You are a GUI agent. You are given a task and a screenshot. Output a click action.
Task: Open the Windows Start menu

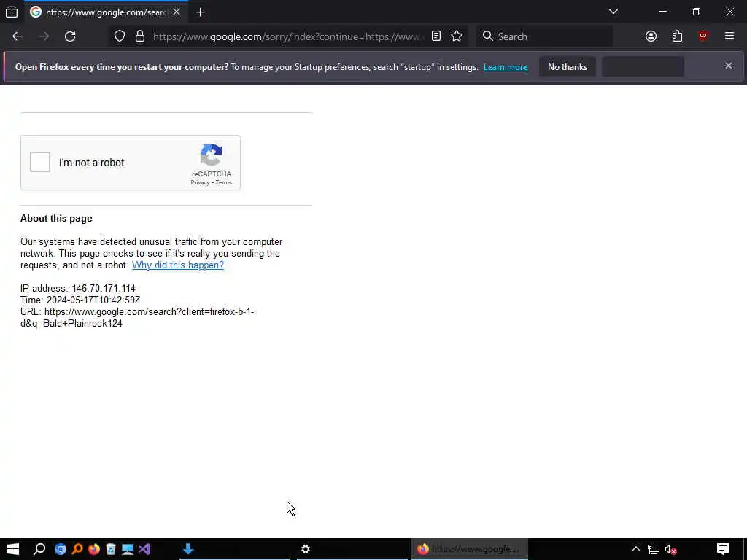pos(13,549)
